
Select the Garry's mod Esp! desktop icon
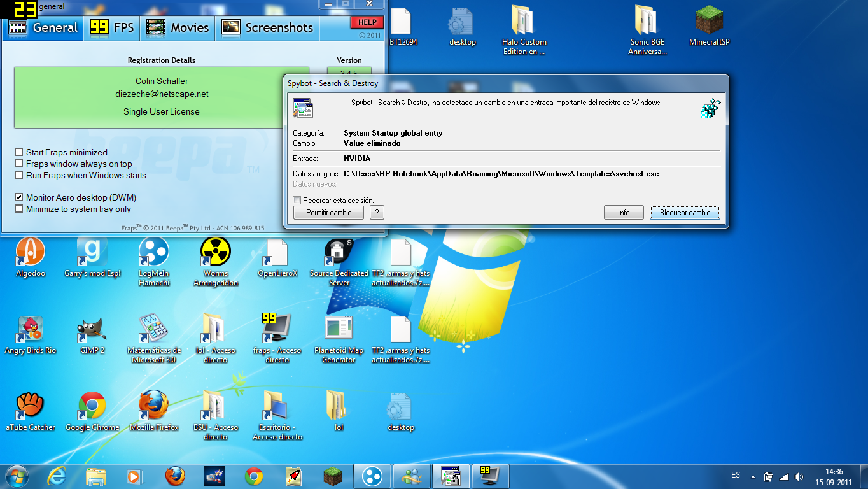[x=92, y=258]
